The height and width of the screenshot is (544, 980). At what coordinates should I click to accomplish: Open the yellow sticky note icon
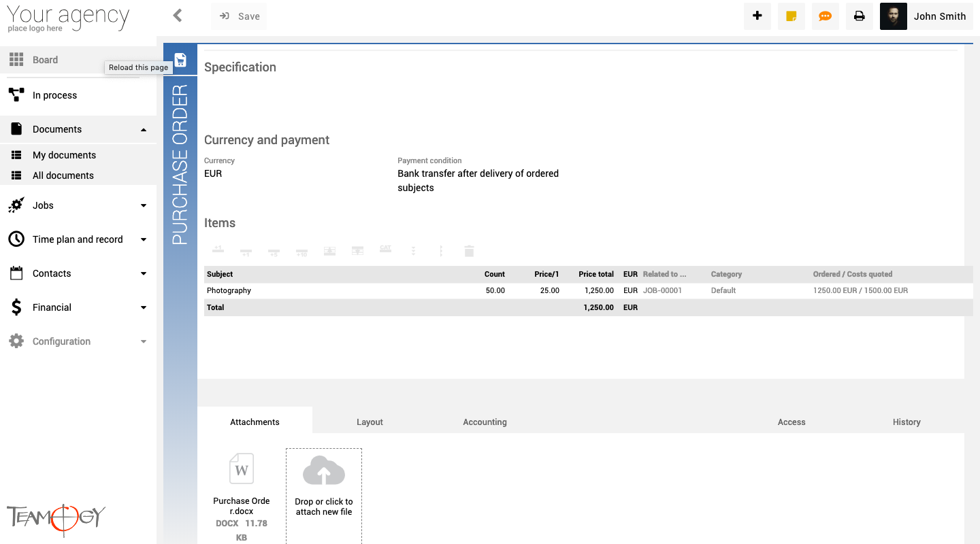791,16
